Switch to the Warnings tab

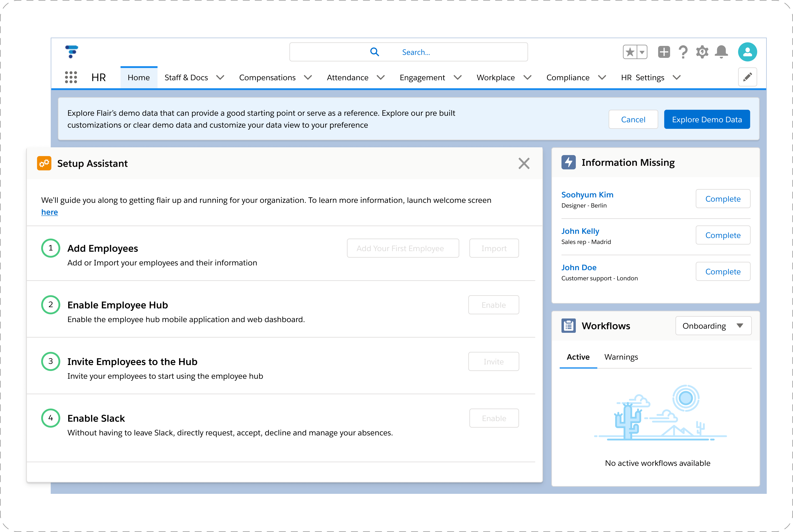(x=621, y=357)
